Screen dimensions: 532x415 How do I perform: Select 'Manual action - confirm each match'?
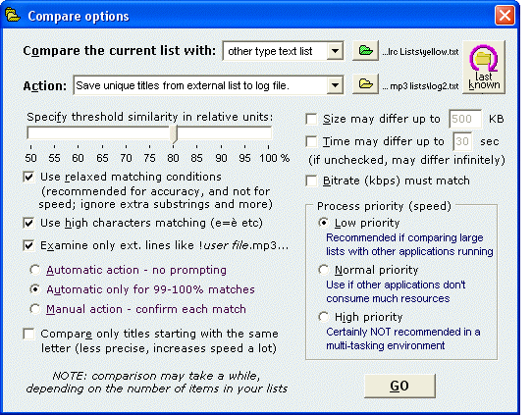click(35, 309)
